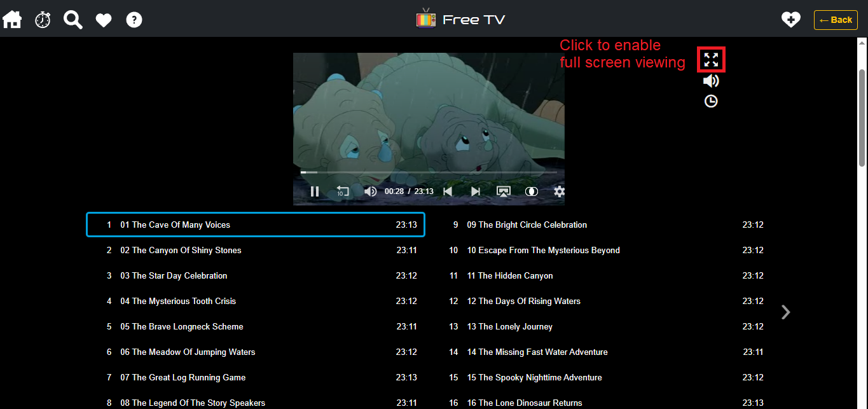Viewport: 868px width, 409px height.
Task: Play 05 The Brave Longneck Scheme
Action: click(x=256, y=326)
